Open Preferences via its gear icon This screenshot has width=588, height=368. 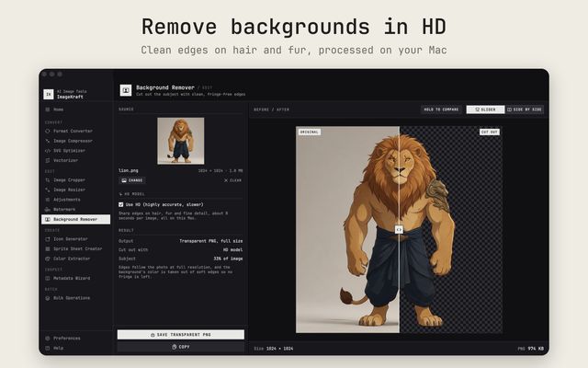[48, 339]
